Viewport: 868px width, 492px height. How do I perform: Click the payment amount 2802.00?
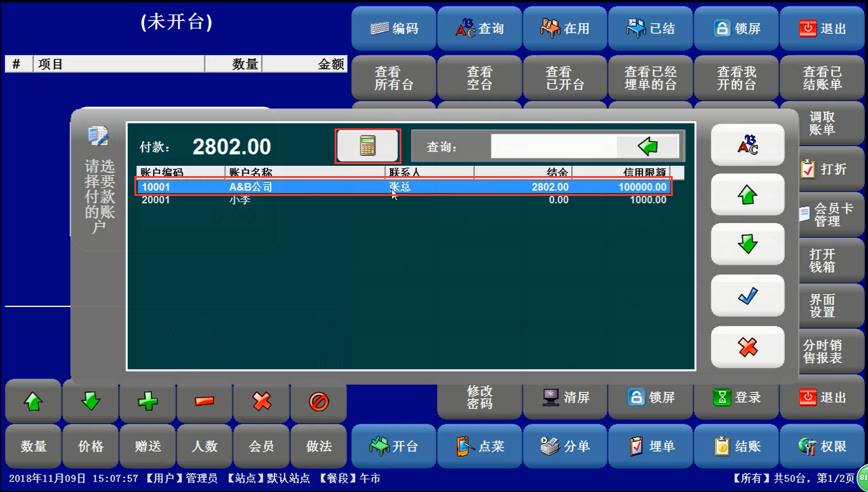pyautogui.click(x=231, y=147)
